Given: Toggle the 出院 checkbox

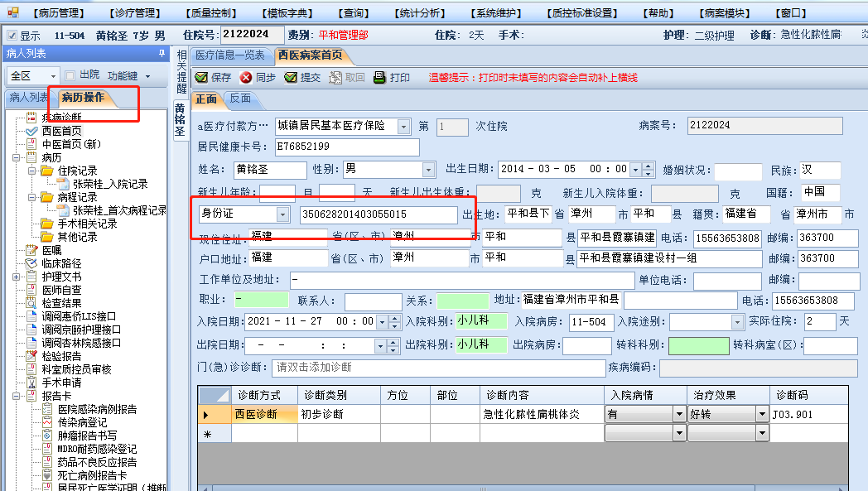Looking at the screenshot, I should 70,75.
